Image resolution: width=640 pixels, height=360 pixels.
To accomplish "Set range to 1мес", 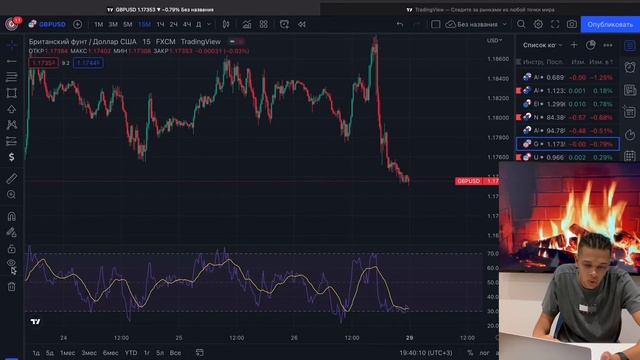I will click(67, 352).
